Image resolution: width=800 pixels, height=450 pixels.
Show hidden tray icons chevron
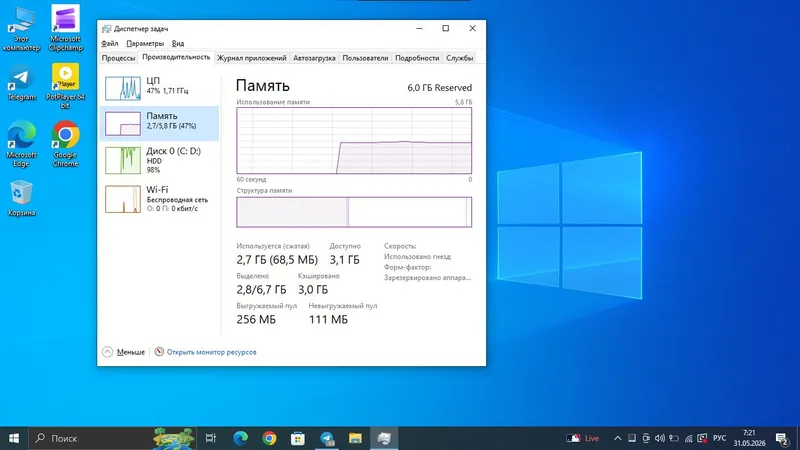coord(617,438)
